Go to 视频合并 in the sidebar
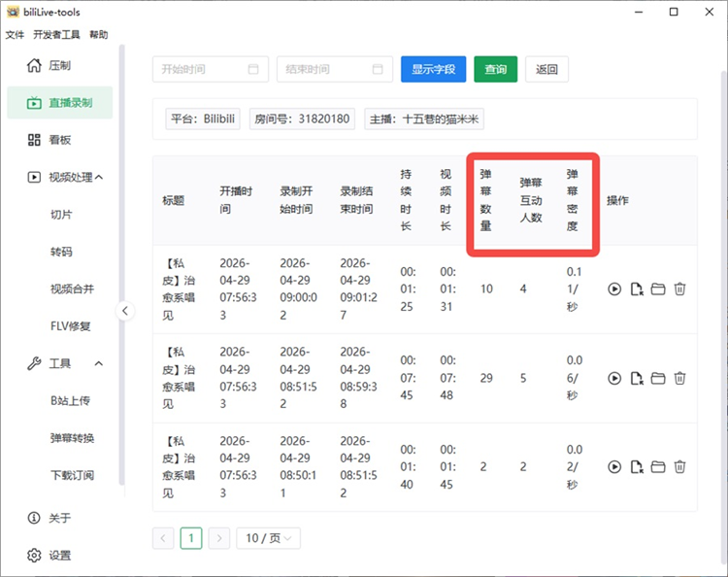Viewport: 728px width, 577px height. click(x=72, y=288)
